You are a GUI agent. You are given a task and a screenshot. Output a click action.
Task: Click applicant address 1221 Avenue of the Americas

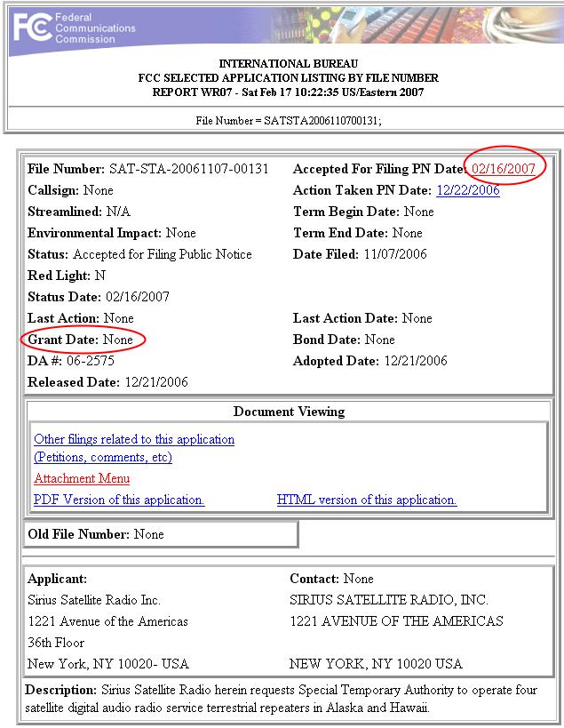click(108, 621)
